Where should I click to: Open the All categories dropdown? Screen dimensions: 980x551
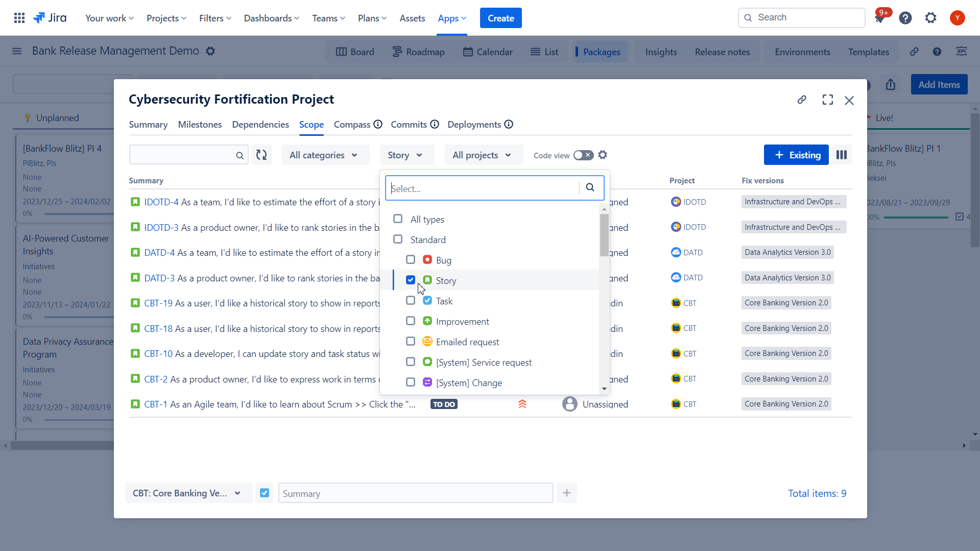(x=325, y=155)
